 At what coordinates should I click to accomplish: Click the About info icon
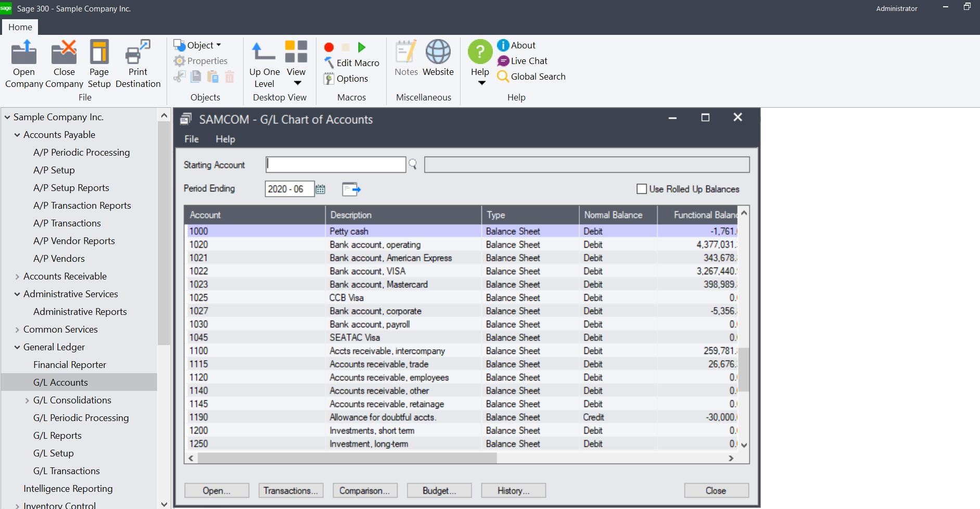coord(503,45)
